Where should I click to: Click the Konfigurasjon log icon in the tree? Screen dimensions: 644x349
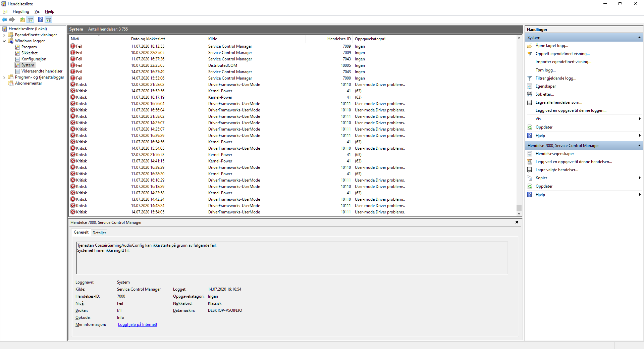17,59
